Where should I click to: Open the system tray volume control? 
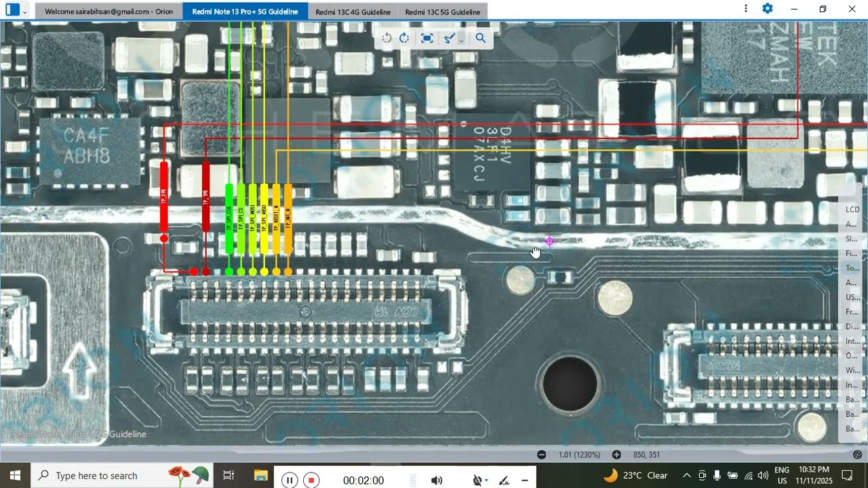763,475
